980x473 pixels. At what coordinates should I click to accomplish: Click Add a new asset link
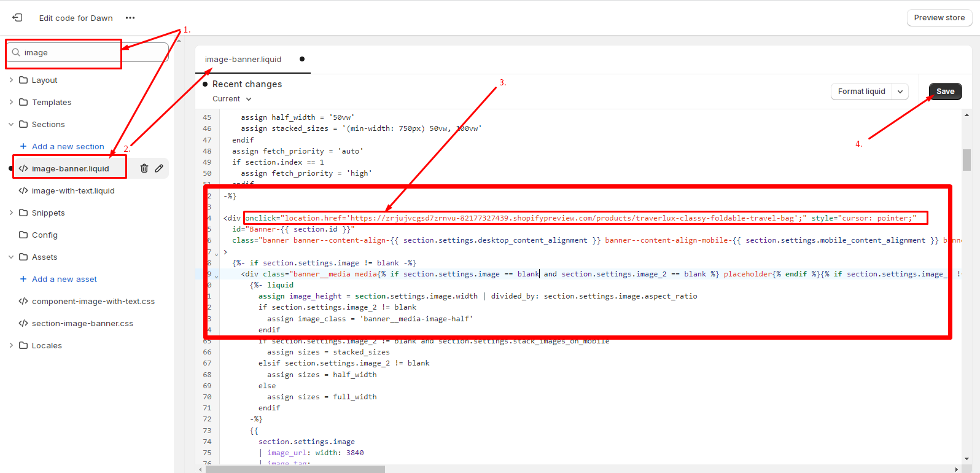pyautogui.click(x=64, y=279)
